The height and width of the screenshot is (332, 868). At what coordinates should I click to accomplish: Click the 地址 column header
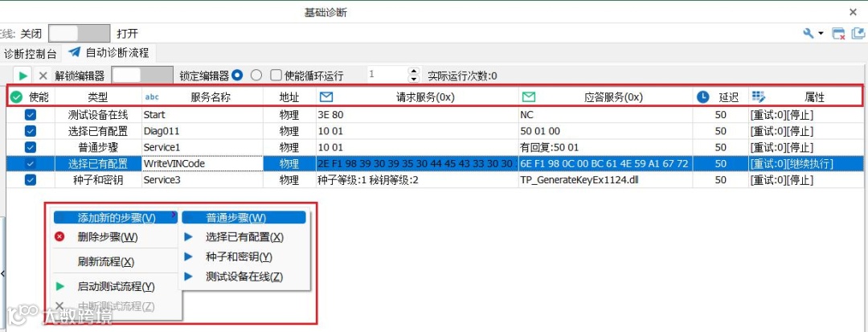point(289,97)
